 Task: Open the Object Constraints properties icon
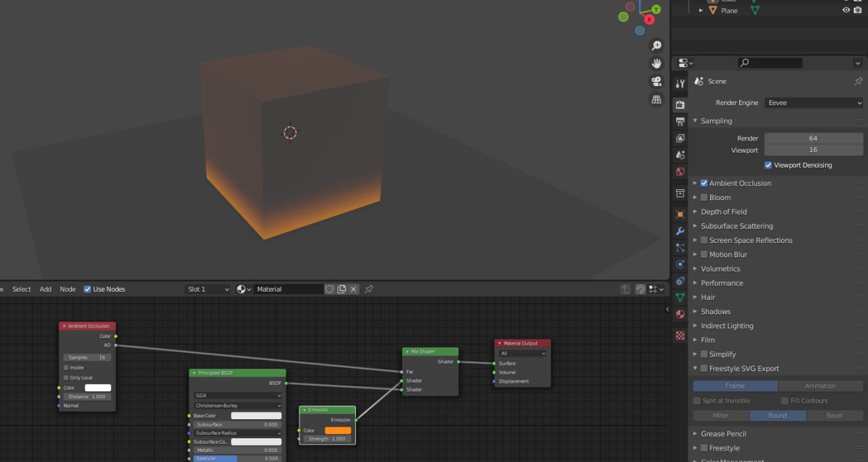coord(680,281)
